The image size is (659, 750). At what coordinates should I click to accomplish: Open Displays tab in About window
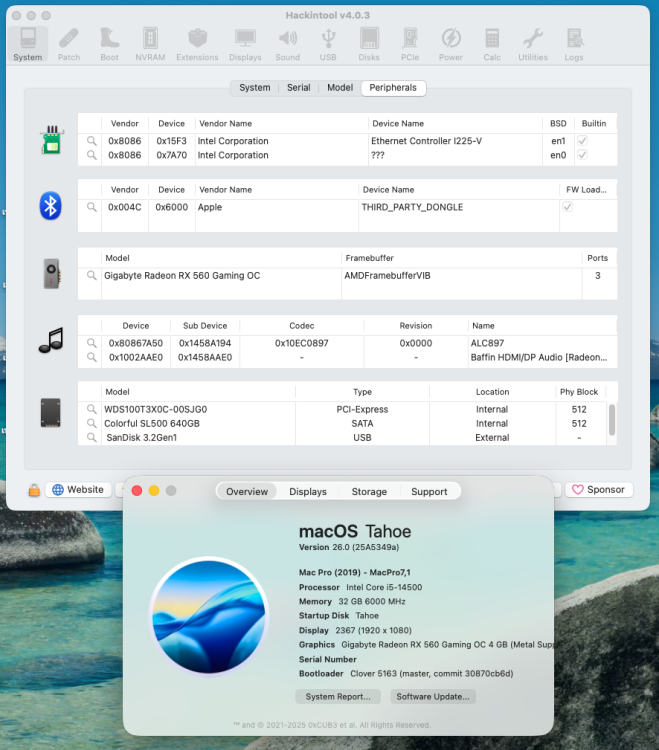click(308, 491)
